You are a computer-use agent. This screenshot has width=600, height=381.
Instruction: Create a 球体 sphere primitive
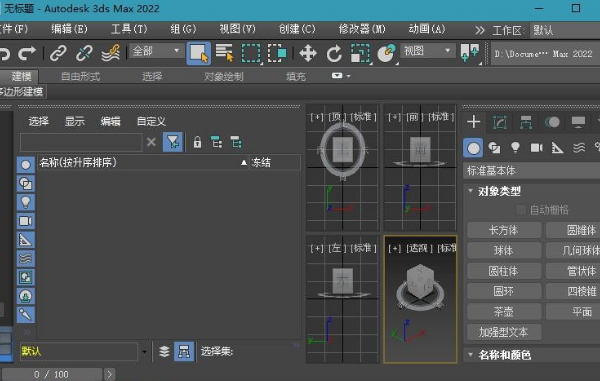pyautogui.click(x=504, y=251)
